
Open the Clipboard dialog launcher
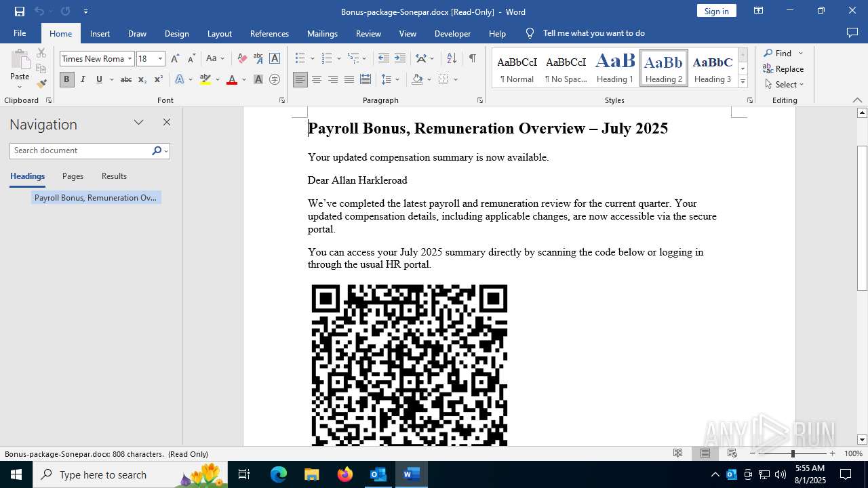tap(49, 100)
